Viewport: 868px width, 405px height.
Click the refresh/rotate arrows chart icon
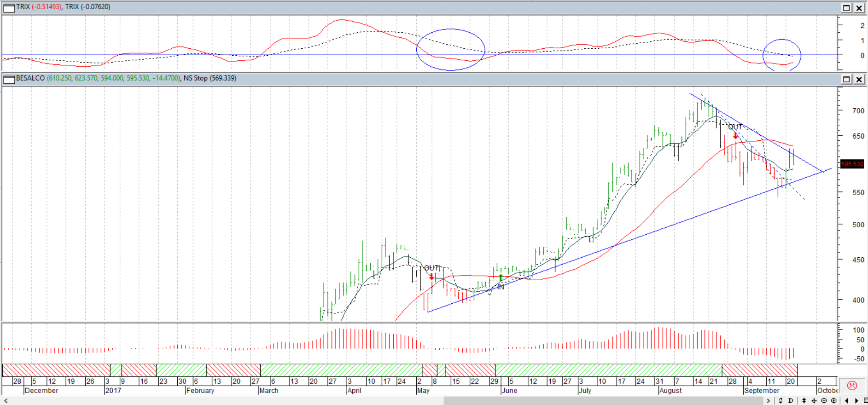781,401
